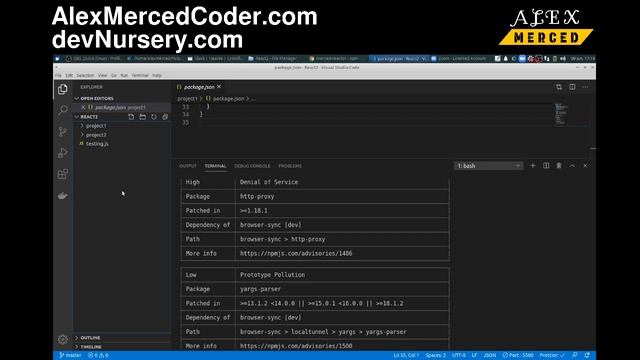Click Prettier status in status bar
640x360 pixels.
click(552, 356)
